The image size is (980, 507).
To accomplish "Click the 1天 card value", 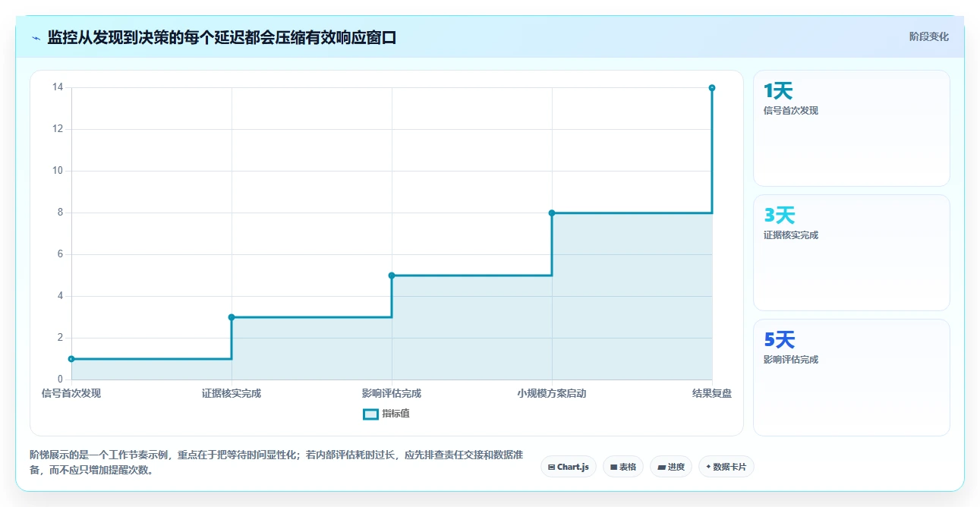I will point(778,91).
